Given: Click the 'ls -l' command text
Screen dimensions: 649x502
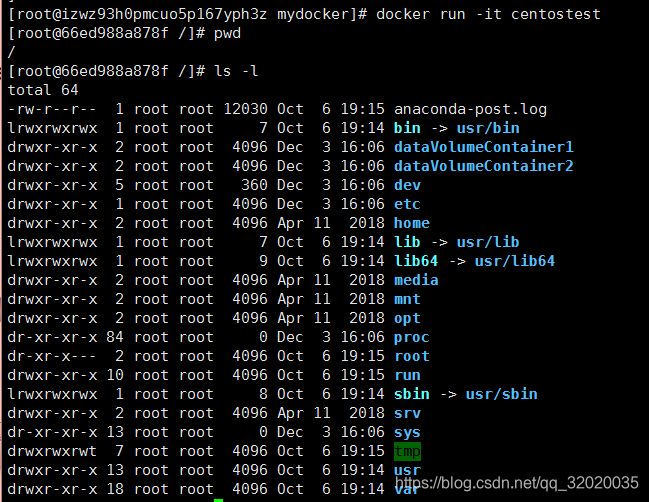Looking at the screenshot, I should [x=236, y=71].
